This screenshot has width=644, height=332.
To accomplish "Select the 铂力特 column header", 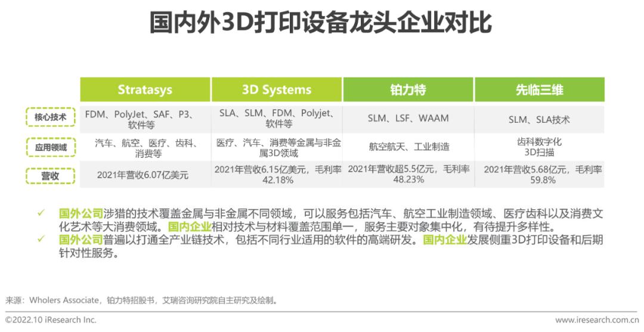I will click(408, 89).
